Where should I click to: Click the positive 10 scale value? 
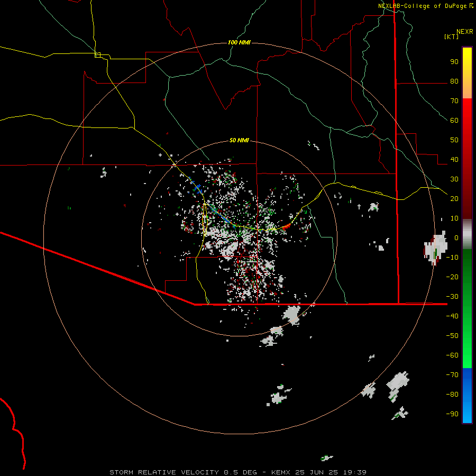click(454, 218)
